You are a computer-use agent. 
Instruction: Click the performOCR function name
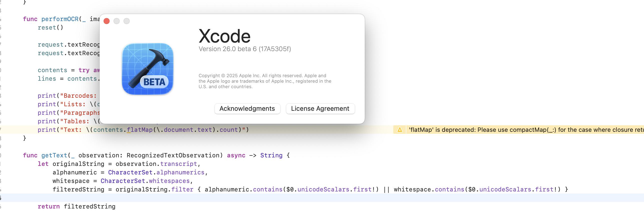[60, 19]
